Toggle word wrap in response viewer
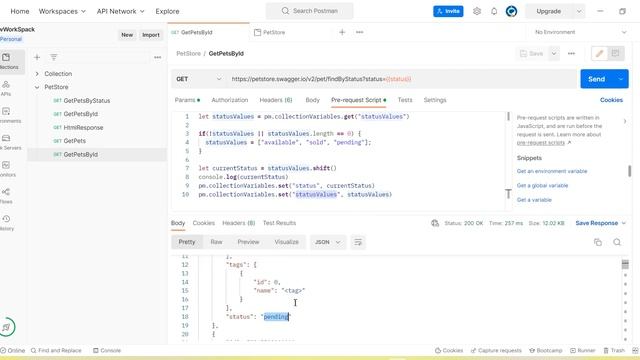 (358, 242)
